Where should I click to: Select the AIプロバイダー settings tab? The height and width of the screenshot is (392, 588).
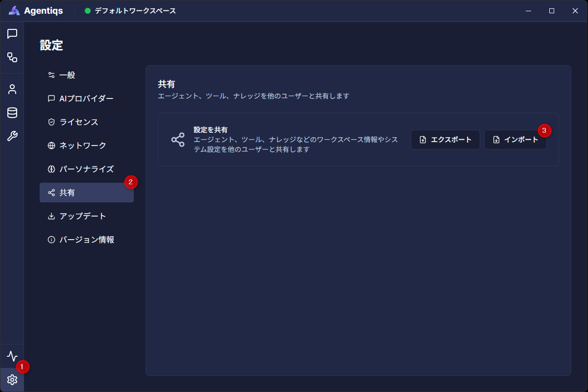coord(86,98)
